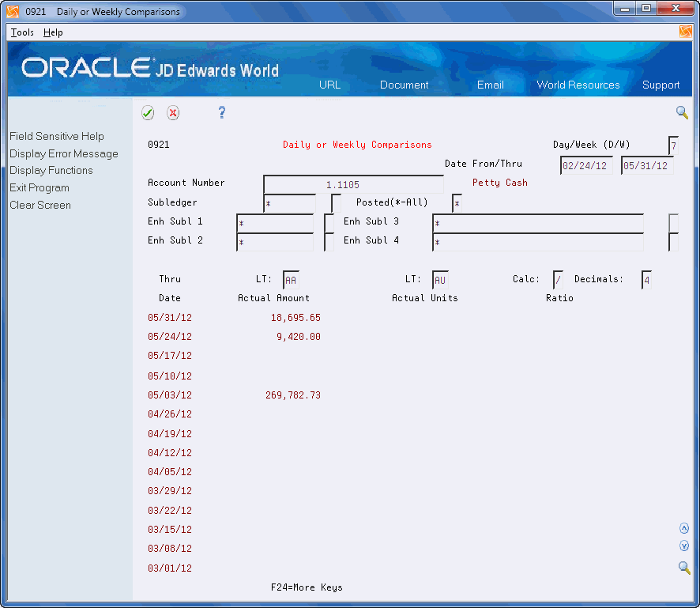Viewport: 700px width, 608px height.
Task: Click the 03/29/12 date row
Action: point(170,490)
